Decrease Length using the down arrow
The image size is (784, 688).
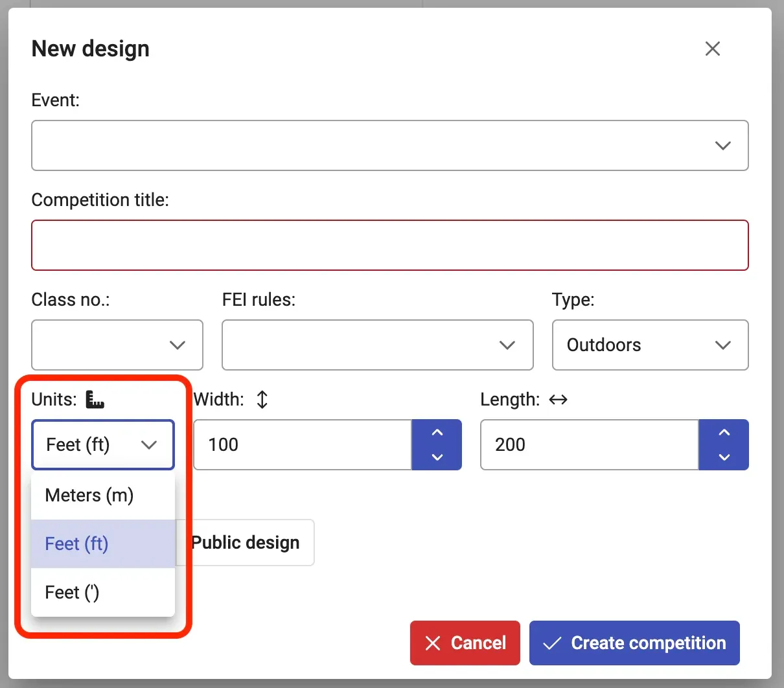[724, 457]
